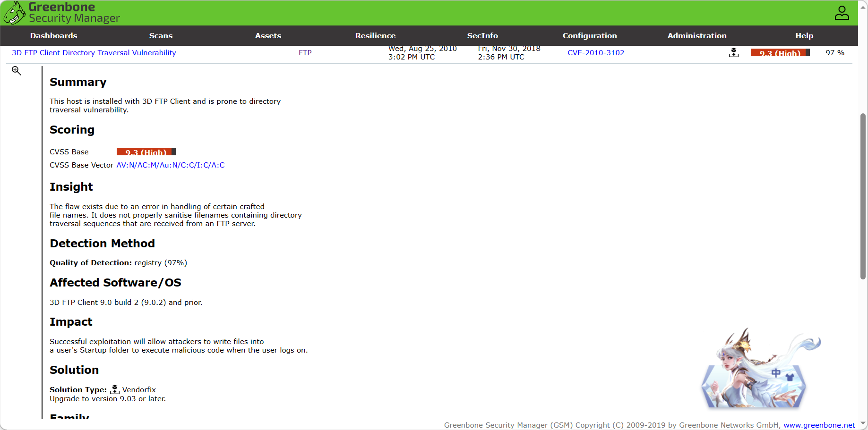Click the Greenbone copyright footer text
The width and height of the screenshot is (868, 430).
click(x=612, y=425)
